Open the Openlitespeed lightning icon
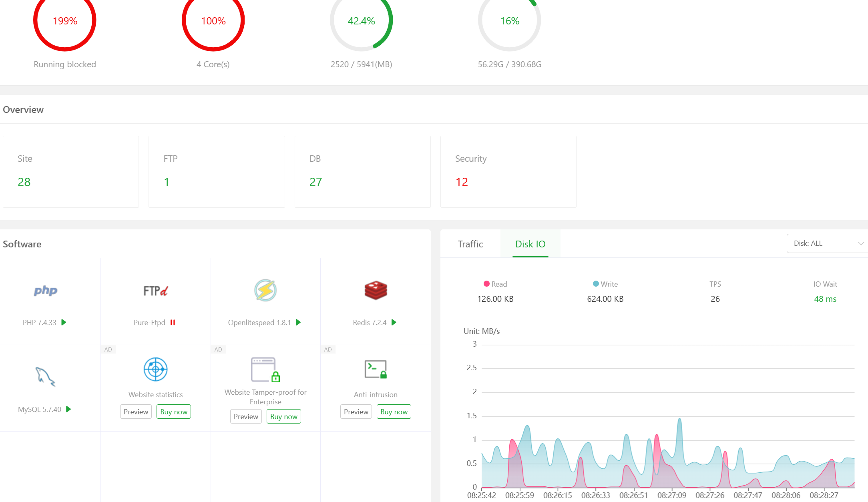This screenshot has height=502, width=868. 265,290
